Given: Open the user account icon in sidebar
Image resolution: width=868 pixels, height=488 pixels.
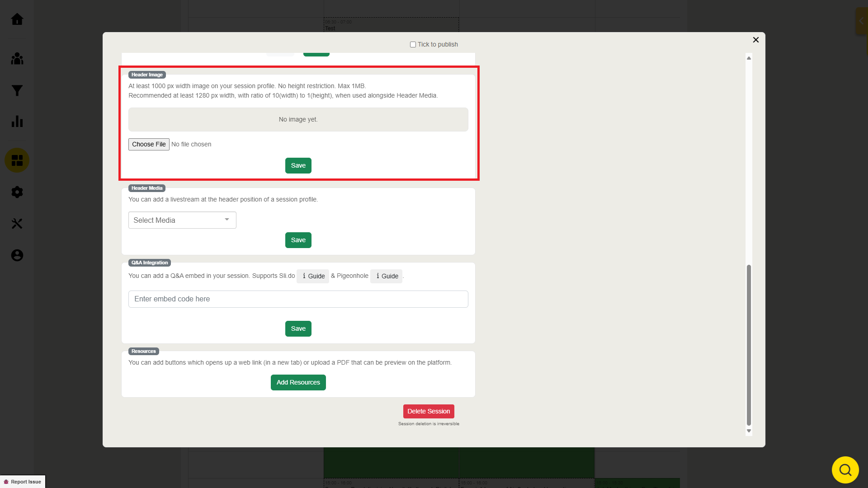Looking at the screenshot, I should tap(17, 255).
